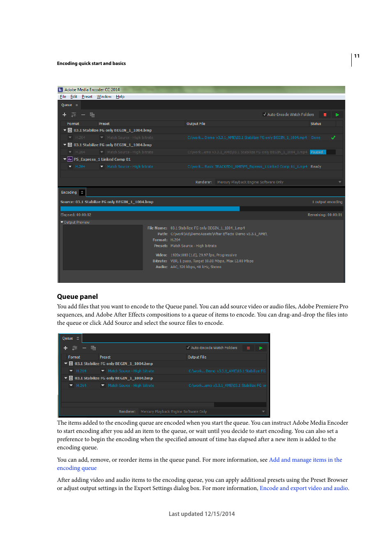
Task: Collapse the PS_Express_1 Linked Comp 01 item
Action: [65, 159]
